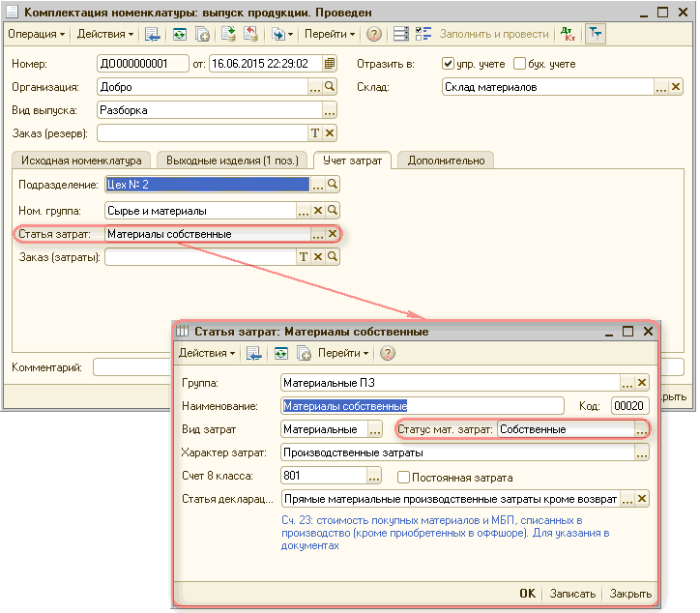Clear the Группа field
The image size is (700, 613).
(x=642, y=383)
